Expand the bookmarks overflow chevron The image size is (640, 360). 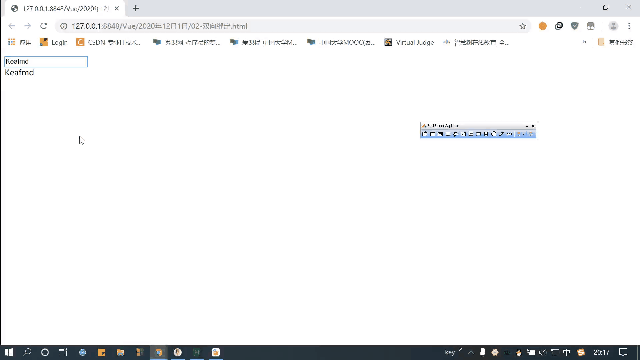(584, 42)
